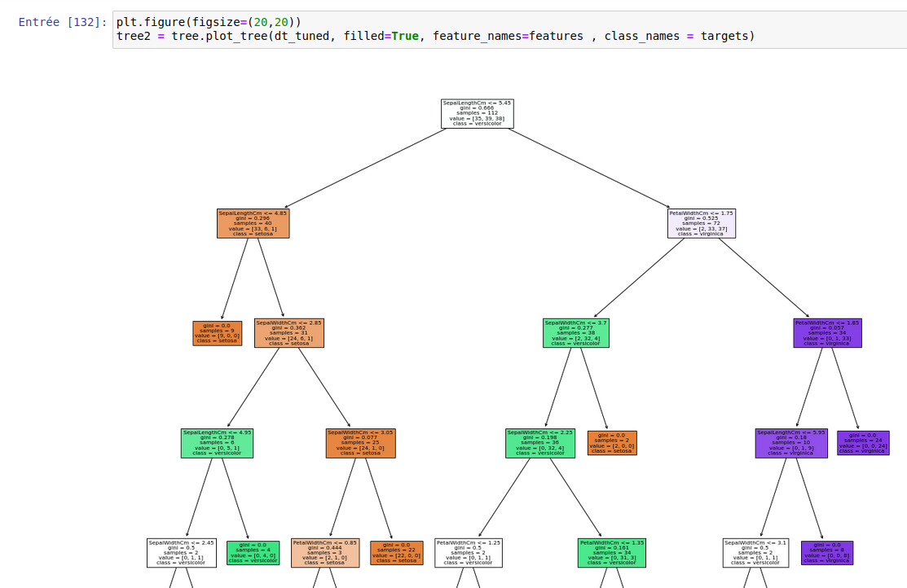Select the PetalWidthCm <= 1.75 node
This screenshot has height=588, width=907.
click(701, 223)
